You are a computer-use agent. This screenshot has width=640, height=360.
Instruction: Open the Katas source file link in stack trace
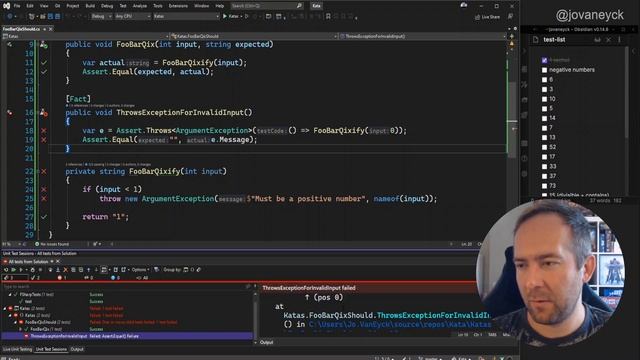[x=400, y=324]
